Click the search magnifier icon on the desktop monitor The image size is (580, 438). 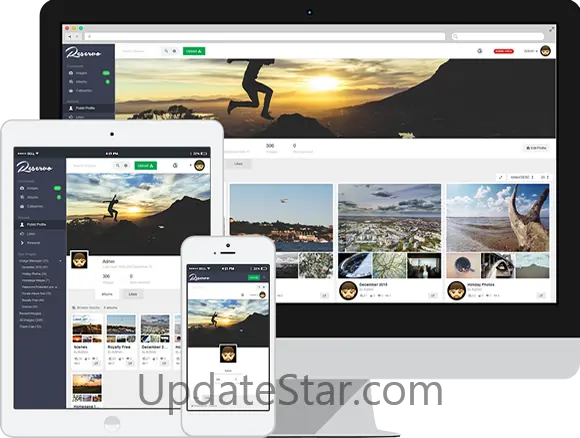tap(166, 51)
